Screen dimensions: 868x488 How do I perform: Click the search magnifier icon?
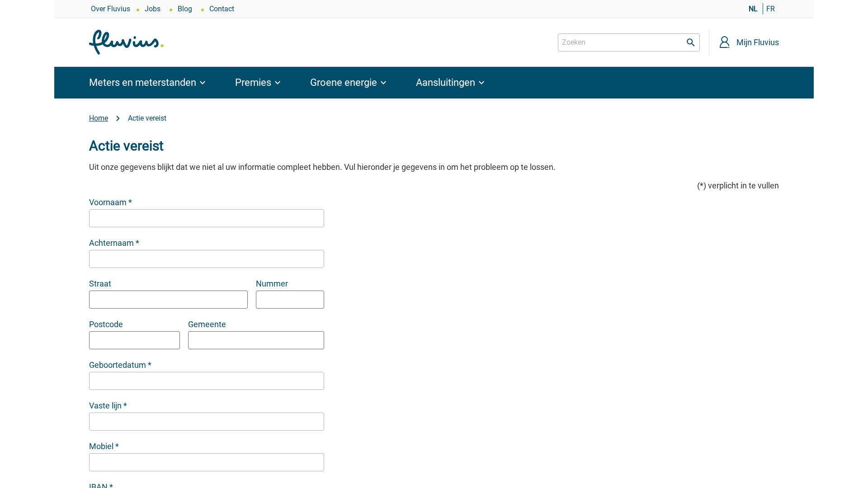[690, 42]
